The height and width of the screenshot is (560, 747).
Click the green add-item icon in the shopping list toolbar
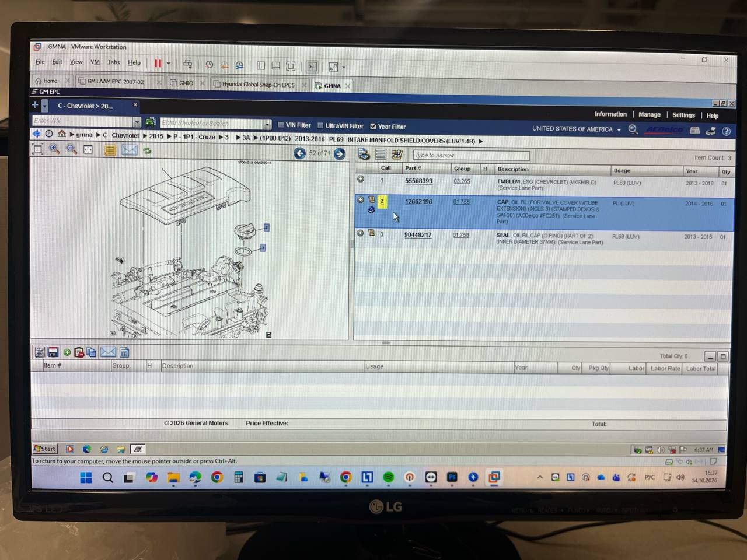tap(67, 352)
